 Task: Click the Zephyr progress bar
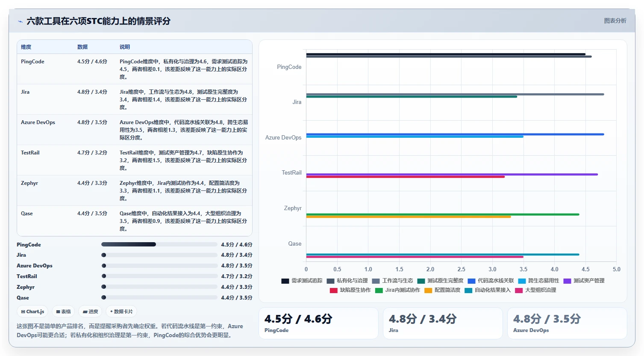(159, 287)
